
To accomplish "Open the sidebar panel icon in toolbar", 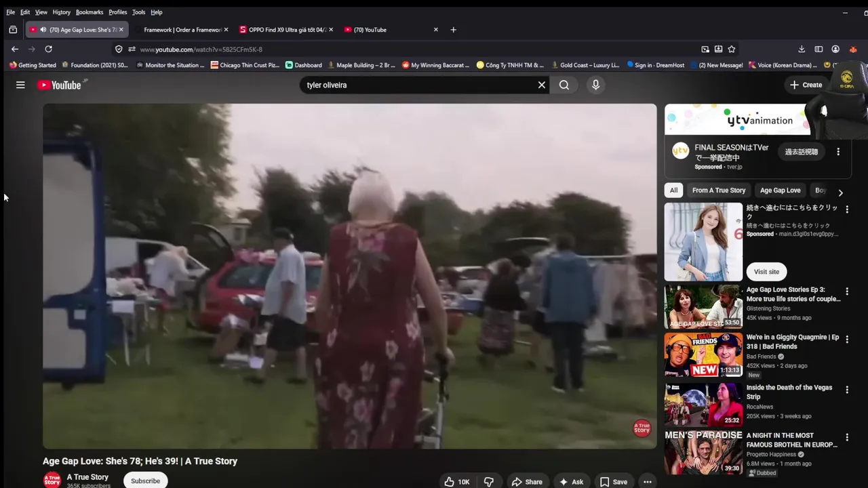I will point(818,49).
